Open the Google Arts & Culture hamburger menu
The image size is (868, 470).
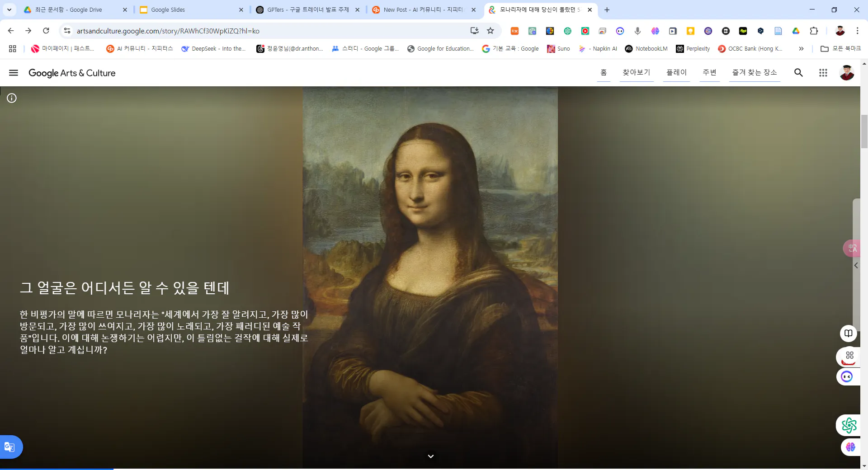tap(14, 73)
